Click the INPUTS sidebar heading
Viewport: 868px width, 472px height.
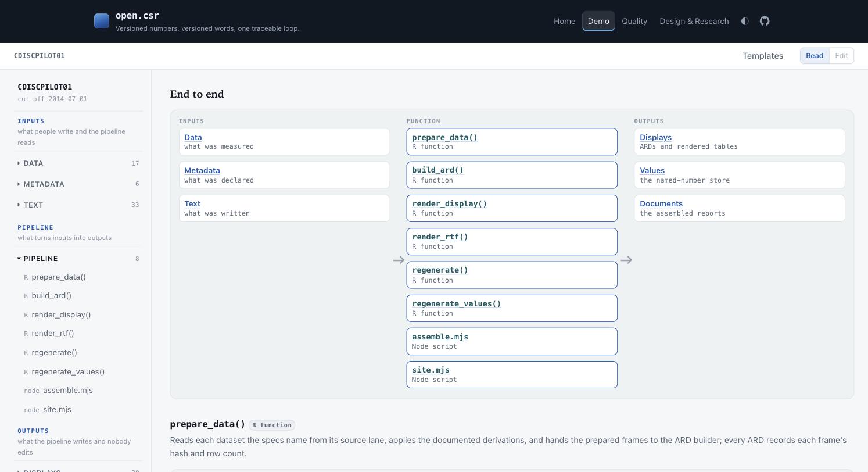(x=31, y=121)
